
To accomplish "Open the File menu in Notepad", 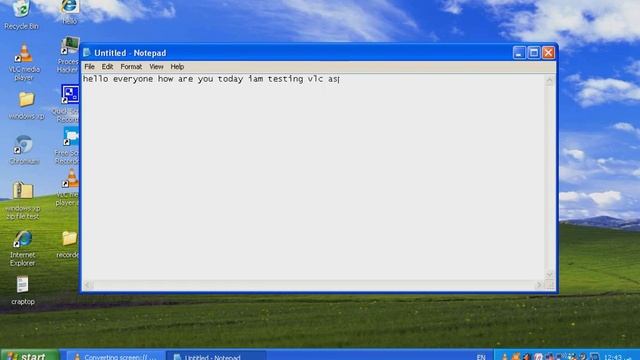I will pyautogui.click(x=89, y=67).
